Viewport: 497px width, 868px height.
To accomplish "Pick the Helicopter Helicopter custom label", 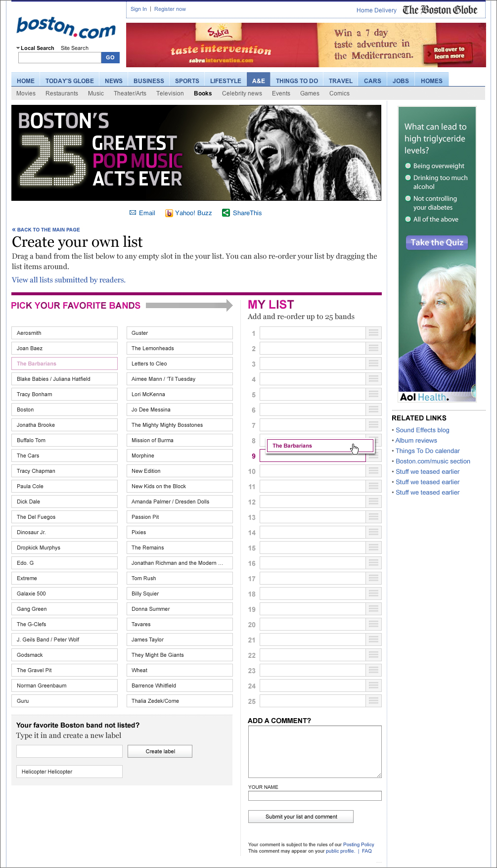I will point(69,772).
